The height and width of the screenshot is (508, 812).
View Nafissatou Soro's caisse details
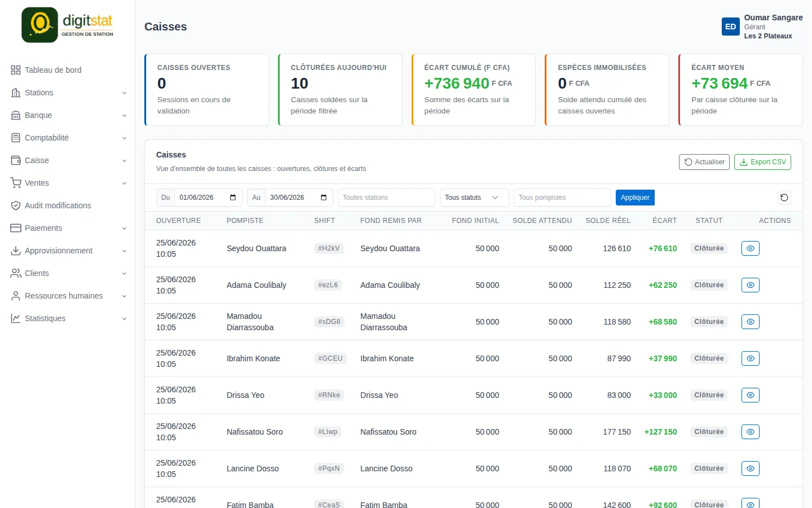click(x=751, y=432)
